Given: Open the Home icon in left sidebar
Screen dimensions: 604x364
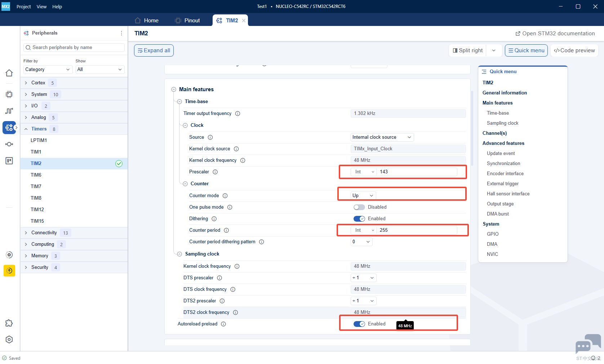Looking at the screenshot, I should [x=9, y=73].
